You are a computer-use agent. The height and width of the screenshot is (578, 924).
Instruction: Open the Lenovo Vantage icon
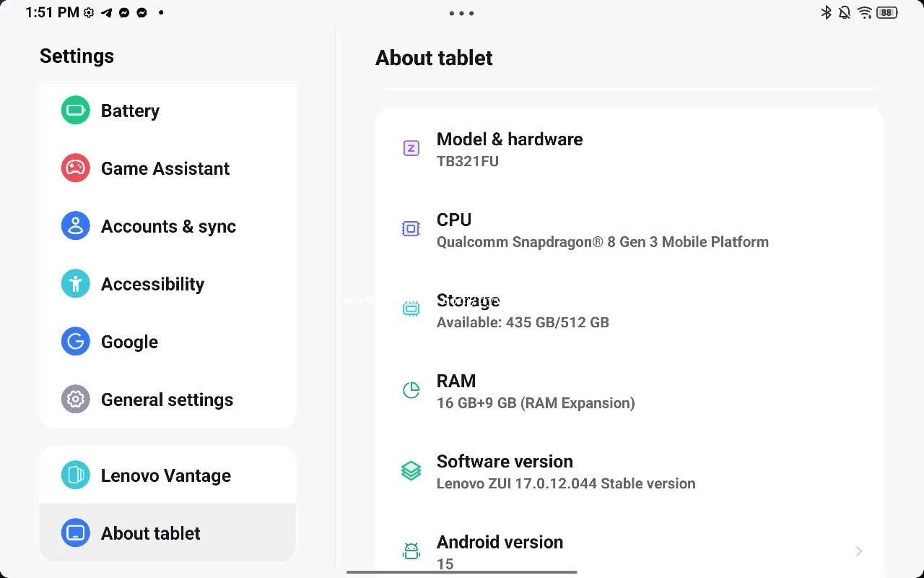pos(76,475)
